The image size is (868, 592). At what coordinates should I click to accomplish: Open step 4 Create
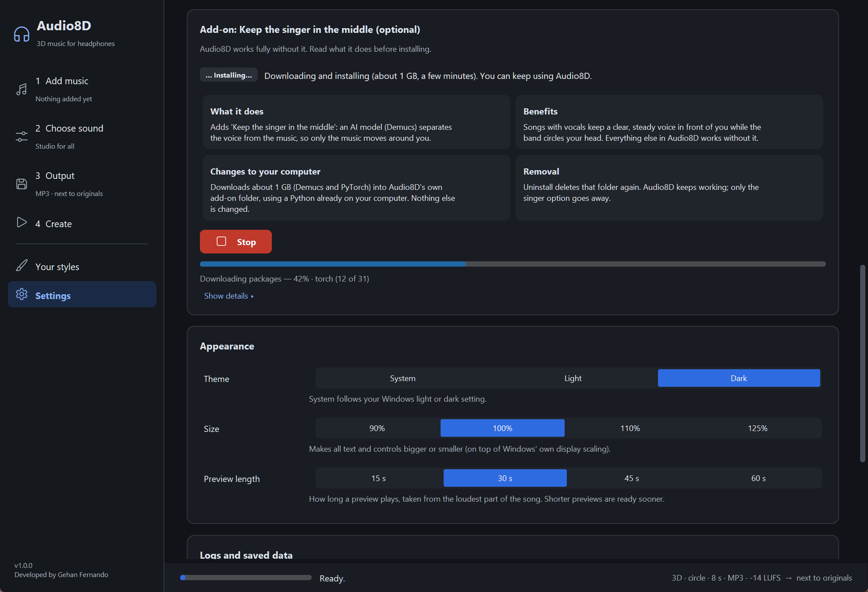[x=82, y=223]
